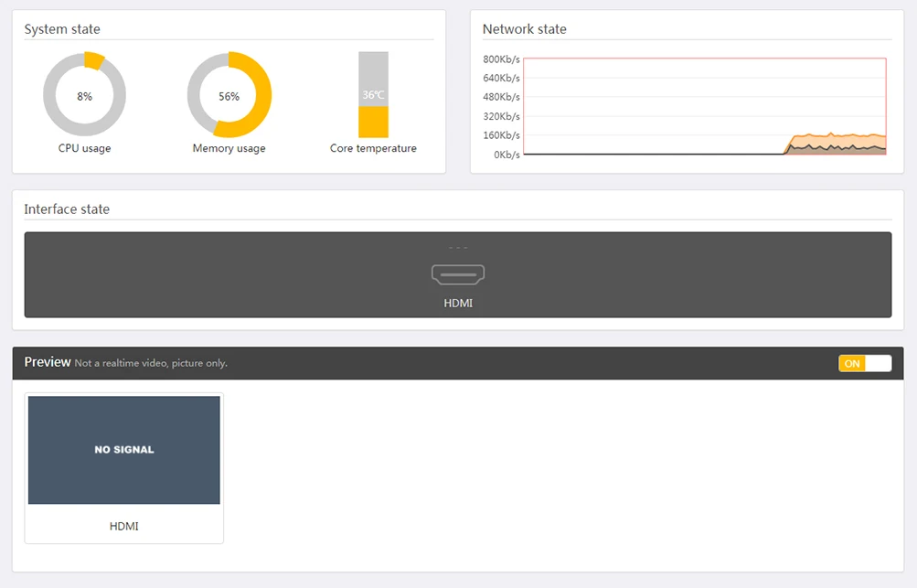Click the Network state heading
This screenshot has width=917, height=588.
(x=525, y=29)
